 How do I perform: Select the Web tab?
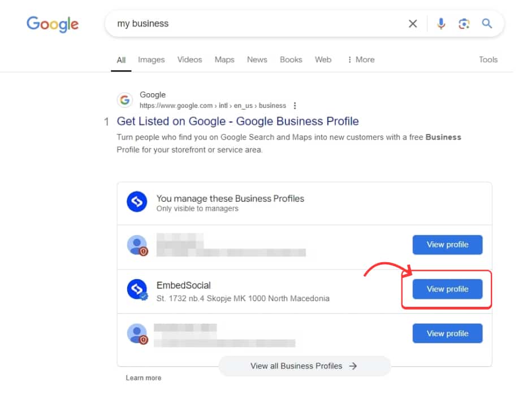pos(323,60)
